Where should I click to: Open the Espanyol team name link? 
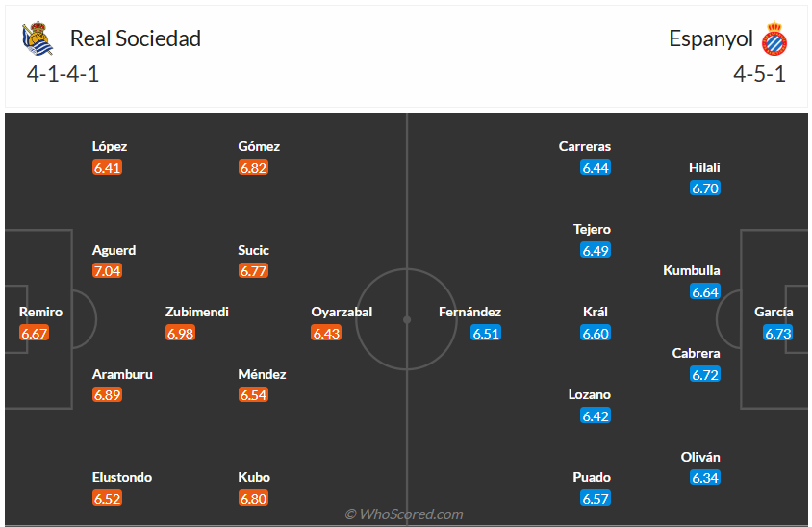[x=711, y=38]
